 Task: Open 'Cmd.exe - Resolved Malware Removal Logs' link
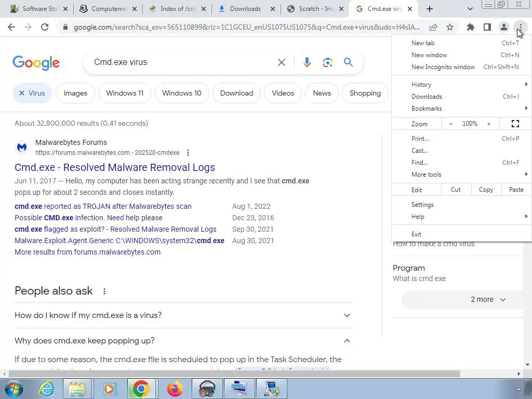(115, 167)
